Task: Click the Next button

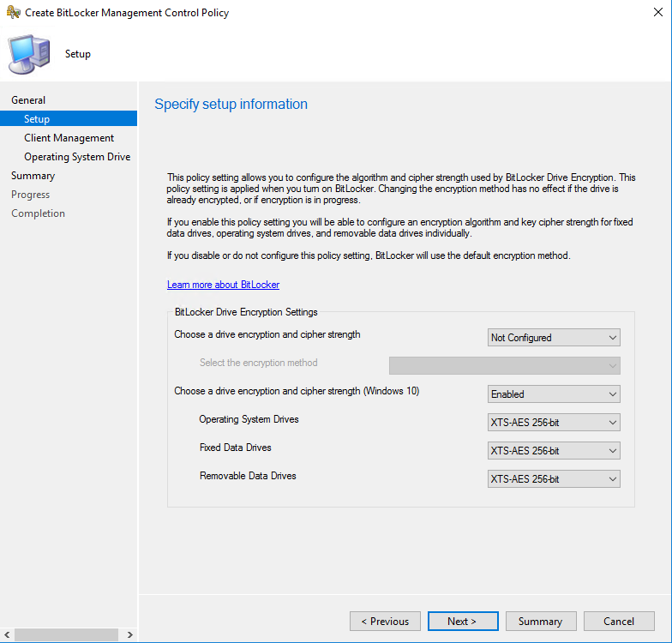Action: (x=463, y=621)
